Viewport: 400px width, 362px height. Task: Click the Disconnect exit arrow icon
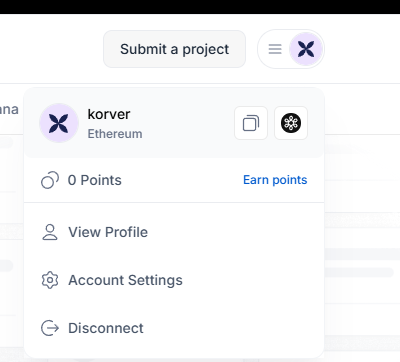[x=50, y=328]
